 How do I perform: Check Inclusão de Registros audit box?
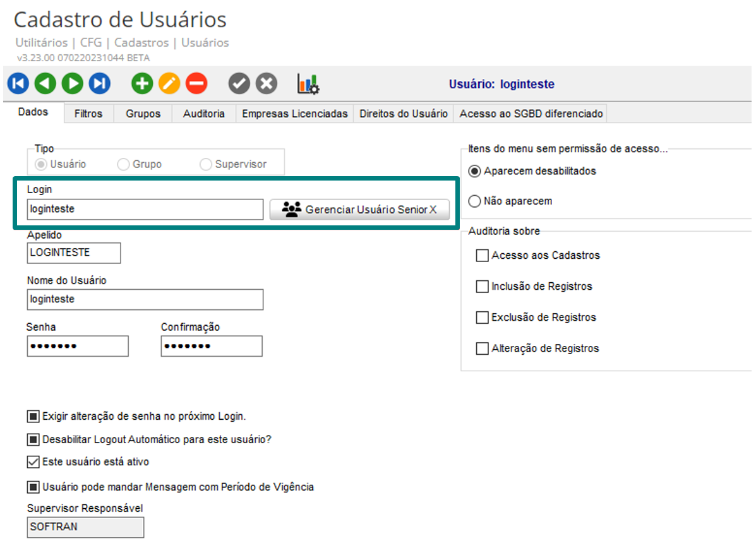tap(482, 287)
